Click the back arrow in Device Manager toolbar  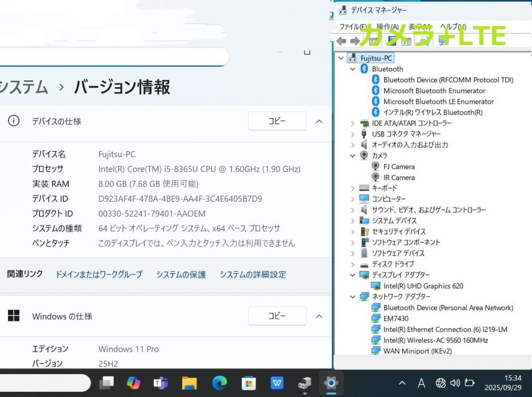[x=342, y=41]
